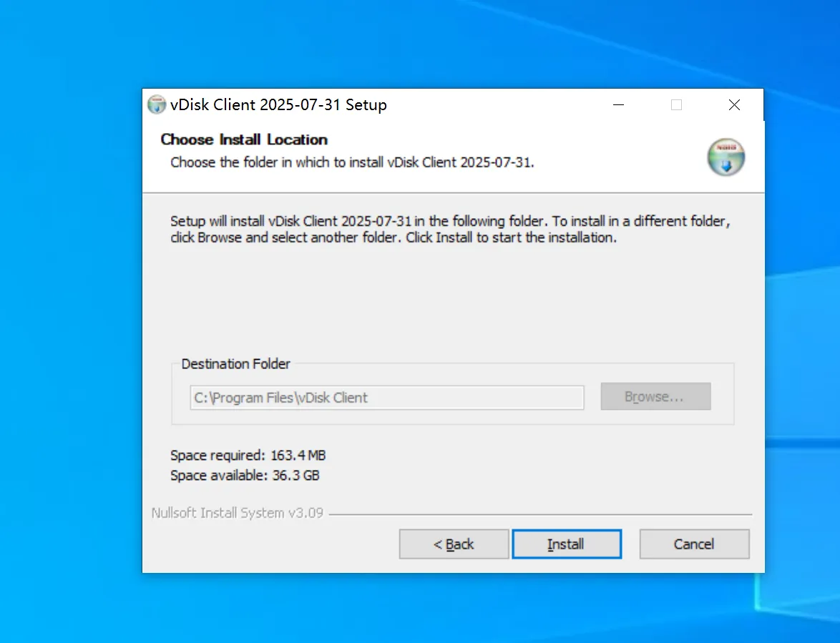Click the window title 'vDisk Client 2025-07-31 Setup'
840x643 pixels.
click(x=278, y=105)
